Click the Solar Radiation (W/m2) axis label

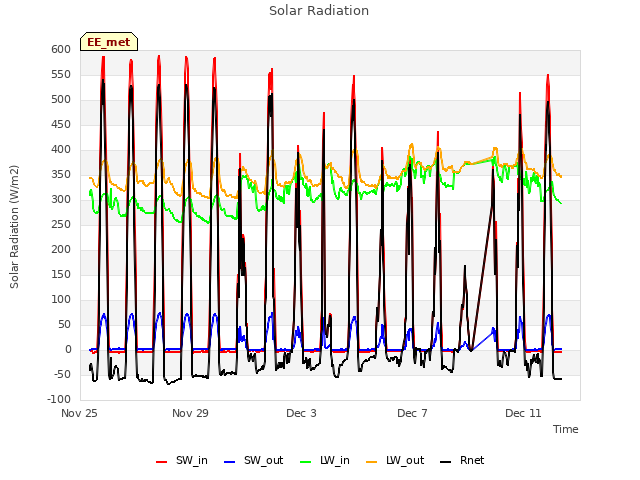(x=14, y=227)
